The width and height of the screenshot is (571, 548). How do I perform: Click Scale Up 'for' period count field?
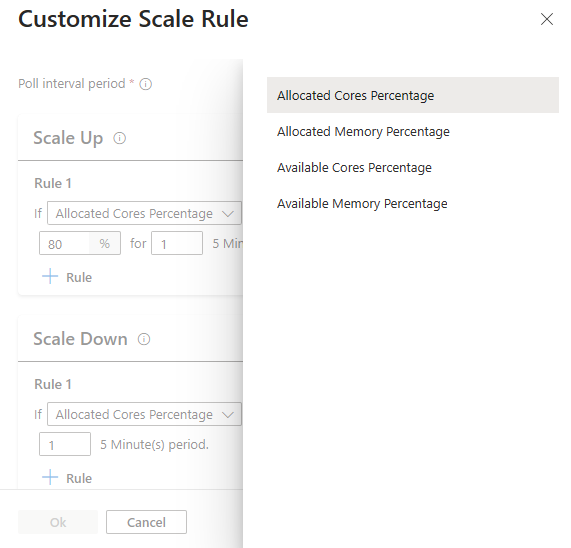[177, 243]
